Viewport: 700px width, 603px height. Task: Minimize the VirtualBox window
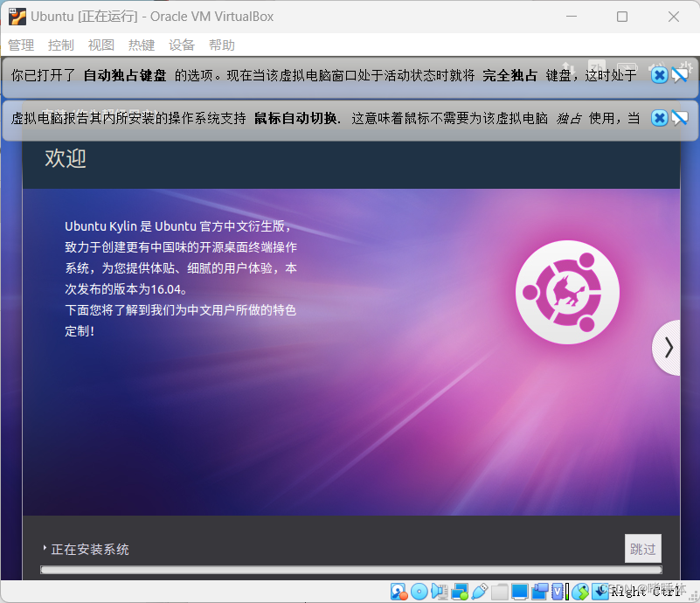pyautogui.click(x=572, y=17)
